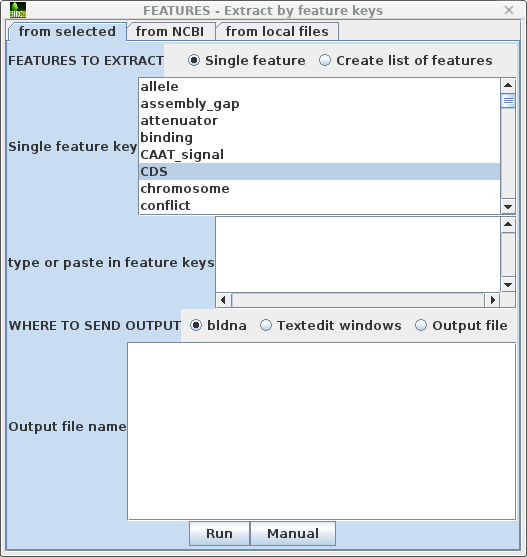Click feature list scrollbar up arrow
Viewport: 527px width, 557px height.
point(508,85)
